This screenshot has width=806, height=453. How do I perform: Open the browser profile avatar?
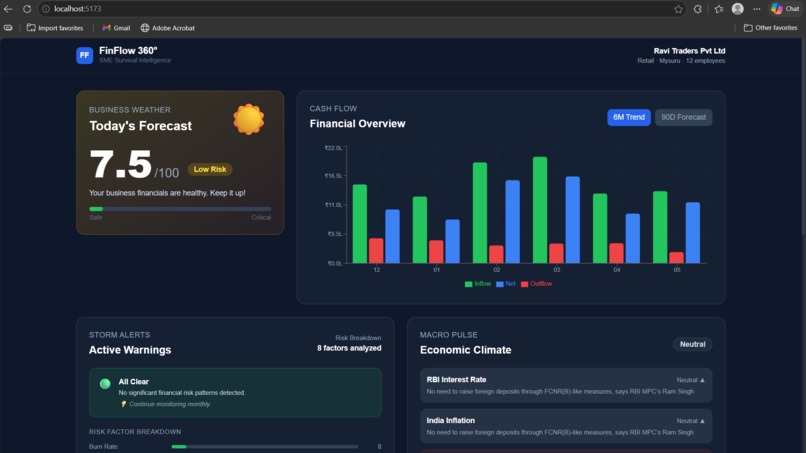pyautogui.click(x=738, y=9)
